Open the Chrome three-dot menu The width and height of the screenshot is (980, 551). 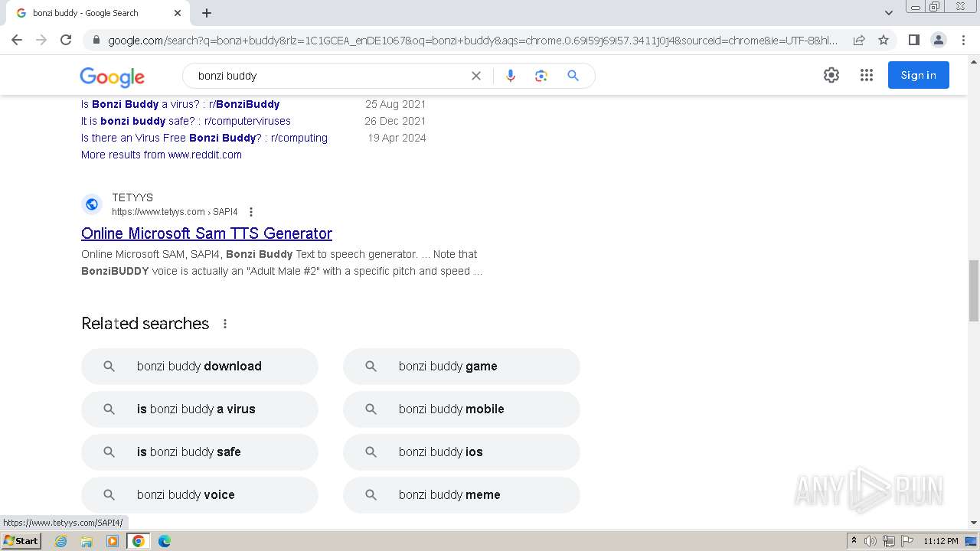click(963, 40)
